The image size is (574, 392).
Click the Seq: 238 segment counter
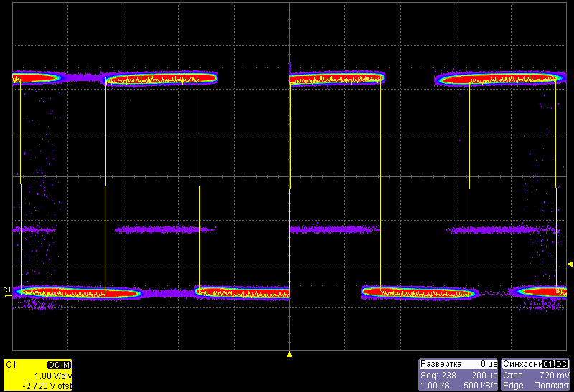click(436, 375)
